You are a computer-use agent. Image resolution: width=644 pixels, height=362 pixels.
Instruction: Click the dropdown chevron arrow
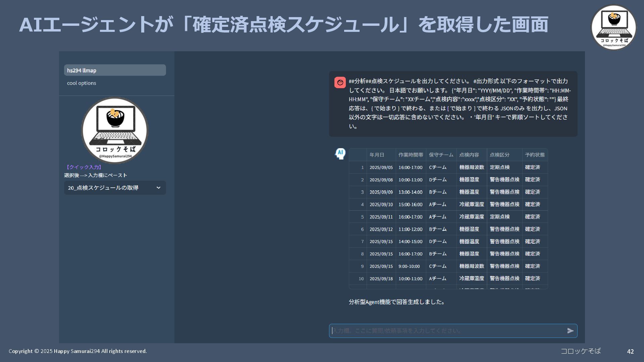[158, 188]
